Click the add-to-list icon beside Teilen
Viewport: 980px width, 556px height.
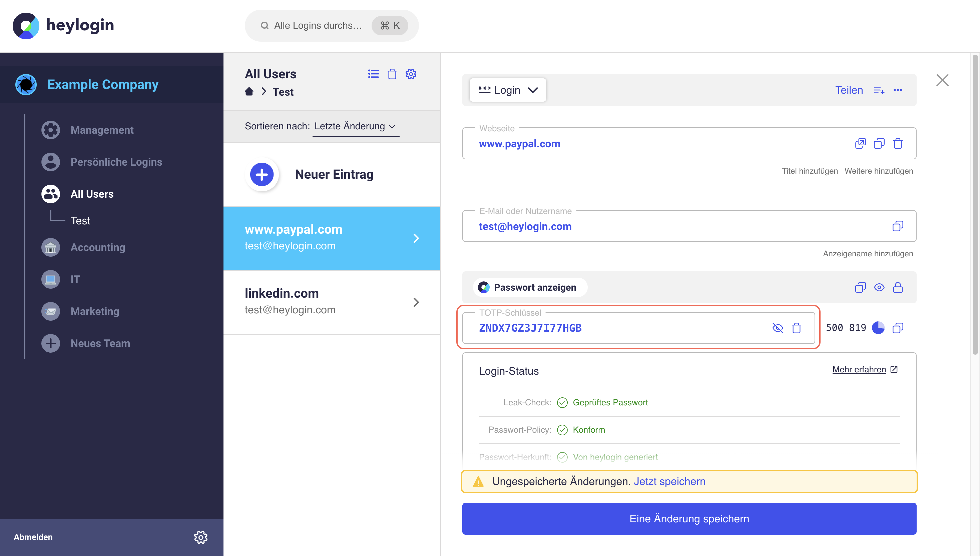point(879,90)
